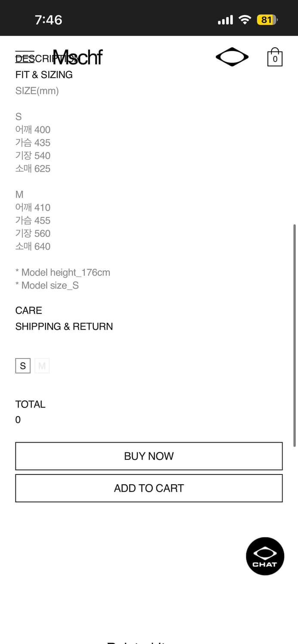Click the SIZE(mm) label

click(37, 91)
